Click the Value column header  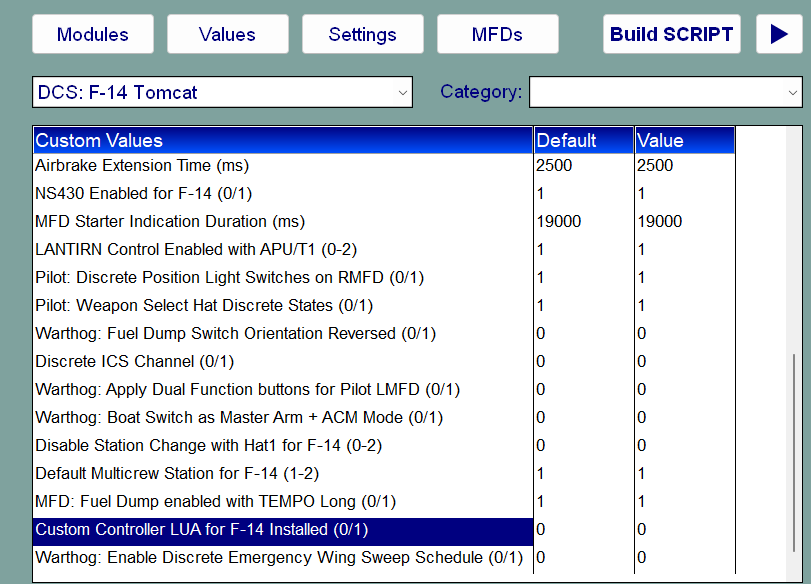(685, 140)
